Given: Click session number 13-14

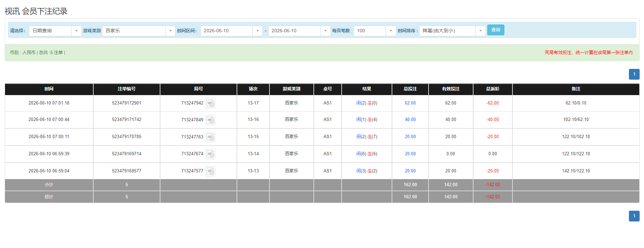Looking at the screenshot, I should pos(253,154).
